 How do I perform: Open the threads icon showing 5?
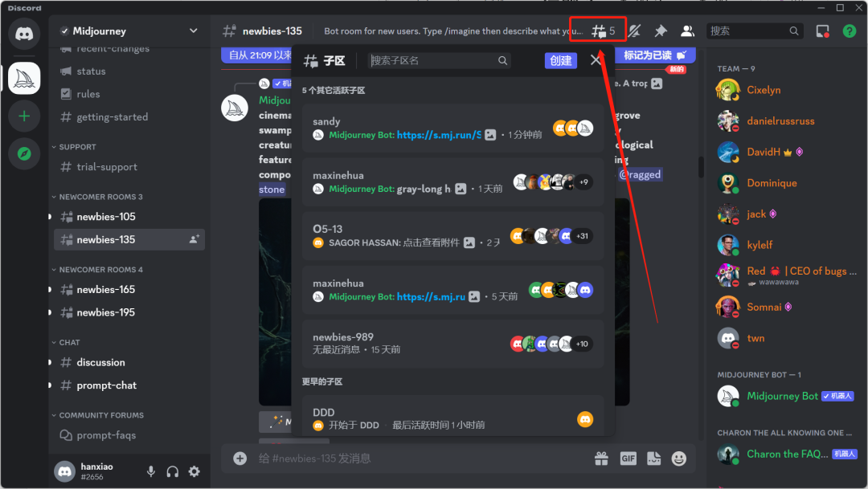603,31
